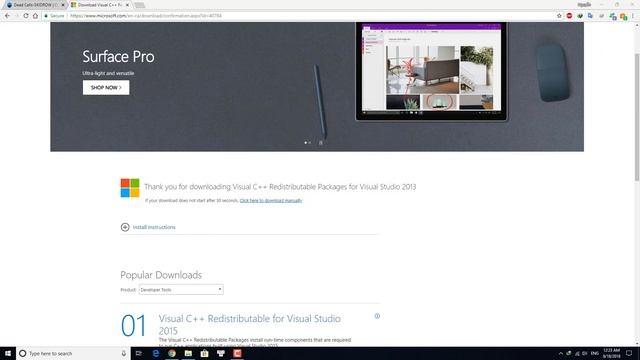640x360 pixels.
Task: Reload the current page
Action: coord(26,16)
